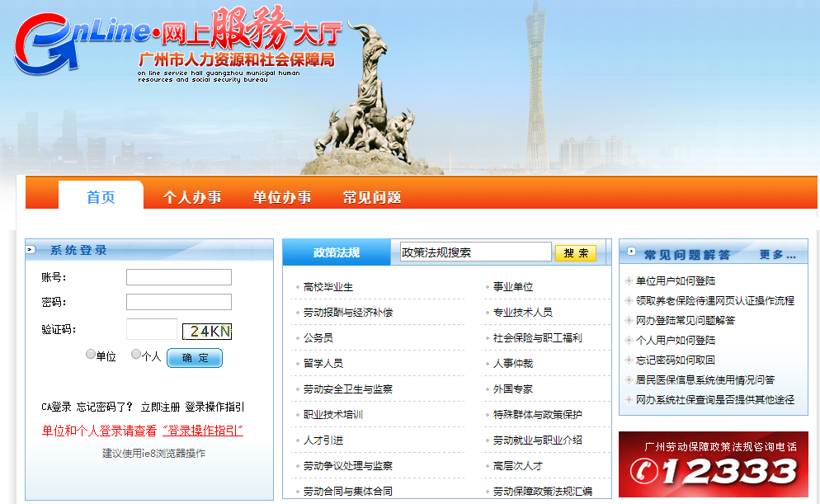Select the 个人 radio button
820x504 pixels.
(x=136, y=354)
